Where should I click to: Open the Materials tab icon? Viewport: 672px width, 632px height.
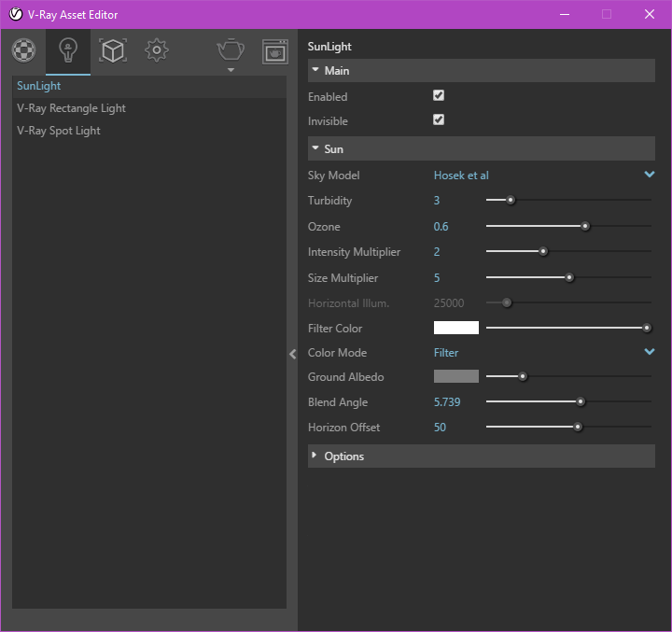[x=23, y=50]
